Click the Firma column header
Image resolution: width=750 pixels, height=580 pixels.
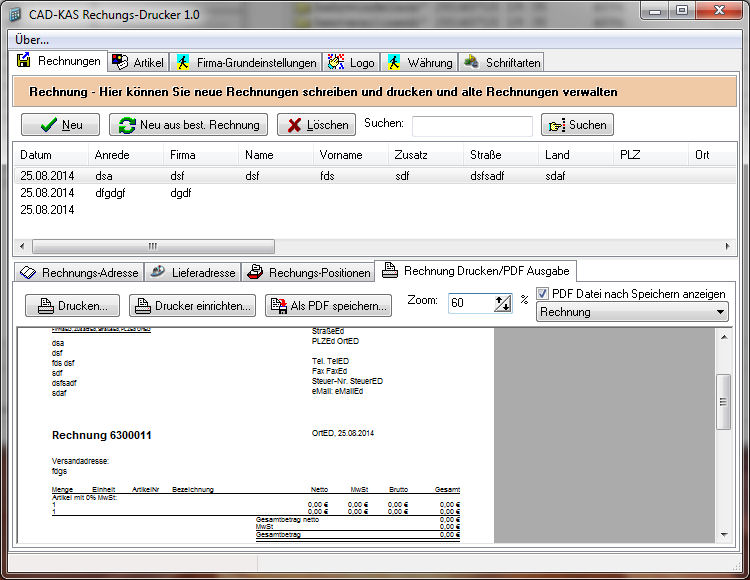click(183, 155)
